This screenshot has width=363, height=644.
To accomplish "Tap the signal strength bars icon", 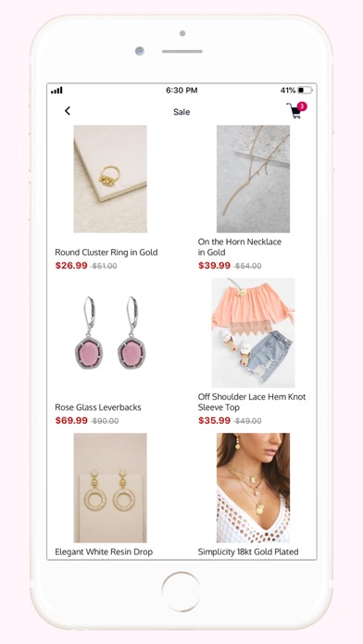I will coord(56,91).
